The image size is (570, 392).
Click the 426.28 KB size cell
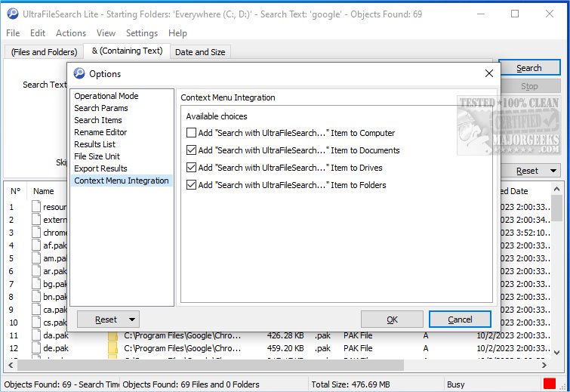[285, 335]
